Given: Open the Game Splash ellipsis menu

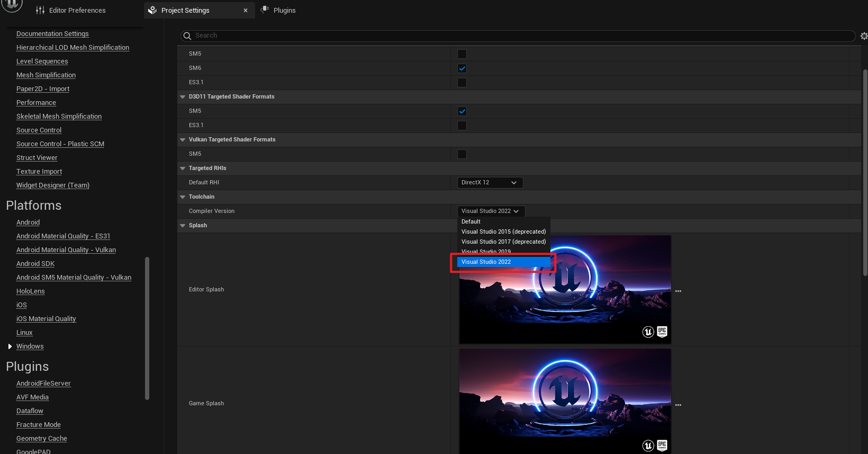Looking at the screenshot, I should 678,405.
